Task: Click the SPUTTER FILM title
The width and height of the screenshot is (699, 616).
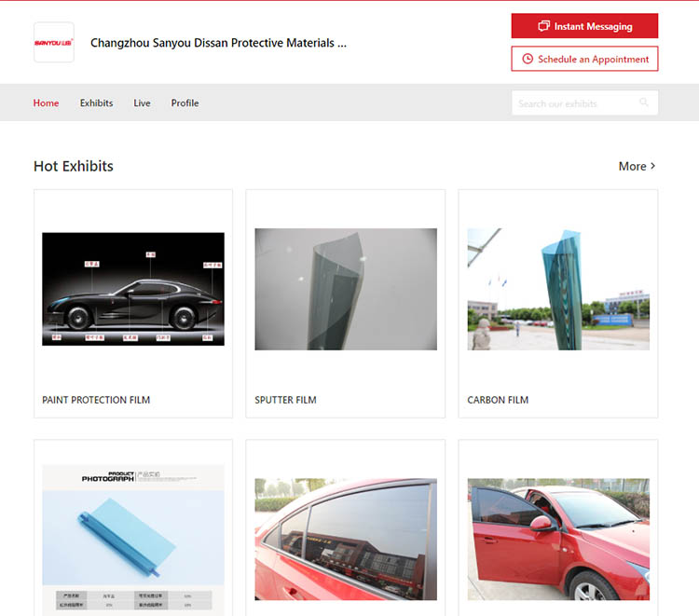Action: coord(285,400)
